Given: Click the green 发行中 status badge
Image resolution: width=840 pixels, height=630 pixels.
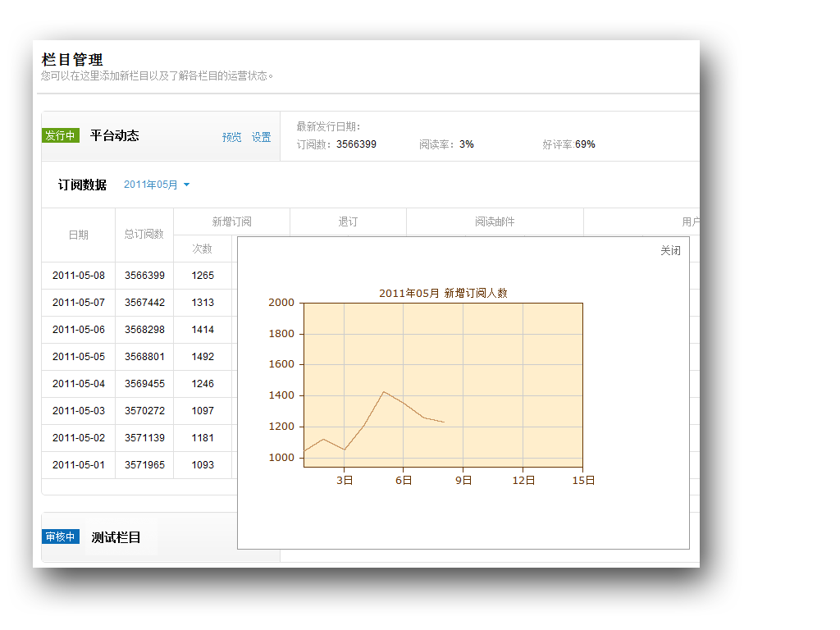Looking at the screenshot, I should [61, 136].
